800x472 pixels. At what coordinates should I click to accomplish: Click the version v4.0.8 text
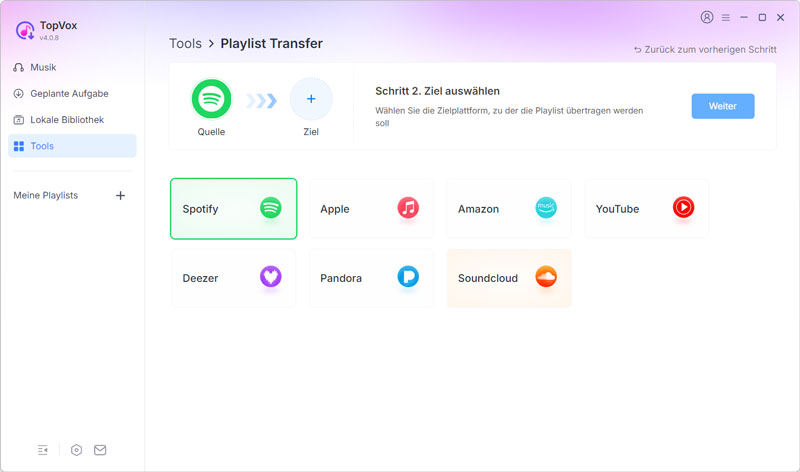pos(49,38)
